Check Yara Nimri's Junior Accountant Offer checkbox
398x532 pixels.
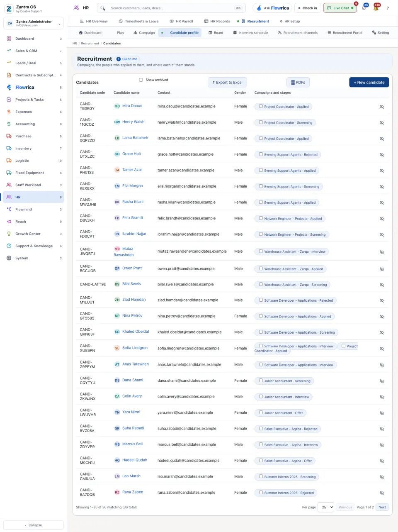[261, 412]
